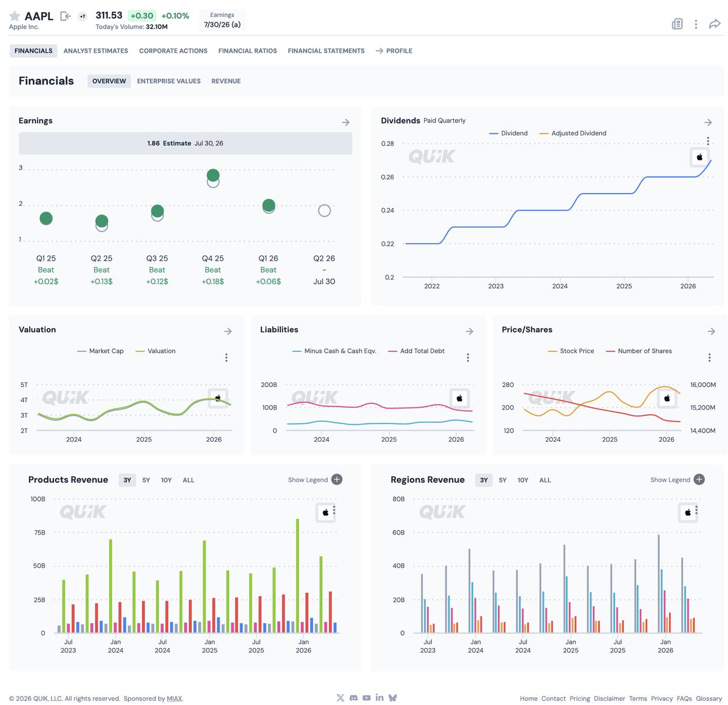Open the FAQs footer link
Screen dimensions: 728x705
point(684,698)
